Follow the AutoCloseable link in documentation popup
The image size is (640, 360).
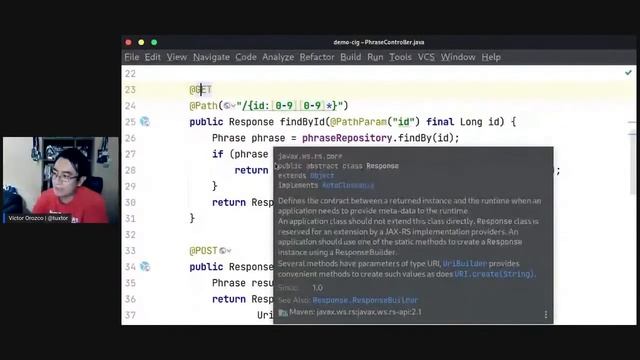pos(348,185)
